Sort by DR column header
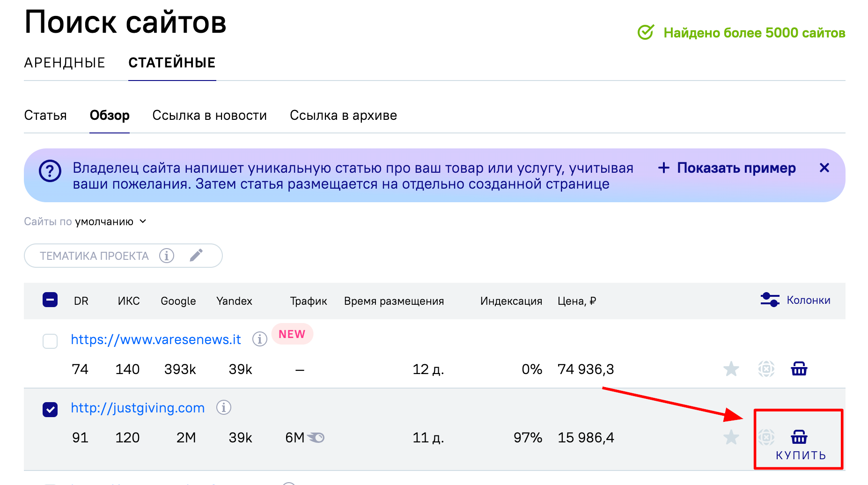Viewport: 868px width, 485px height. pos(81,301)
